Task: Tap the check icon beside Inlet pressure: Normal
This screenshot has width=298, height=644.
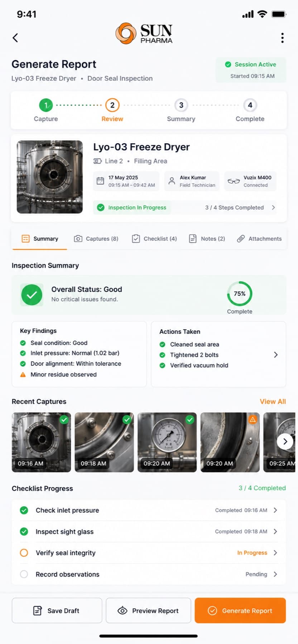Action: click(x=23, y=353)
